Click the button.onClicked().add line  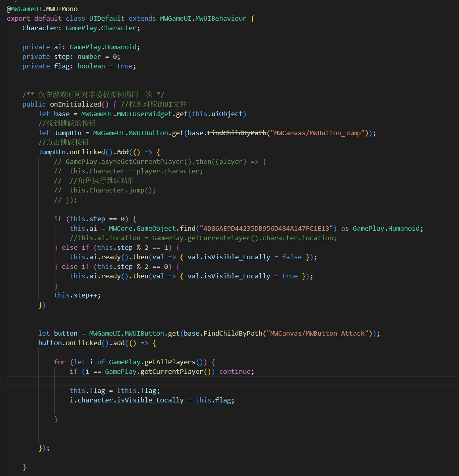click(x=97, y=343)
